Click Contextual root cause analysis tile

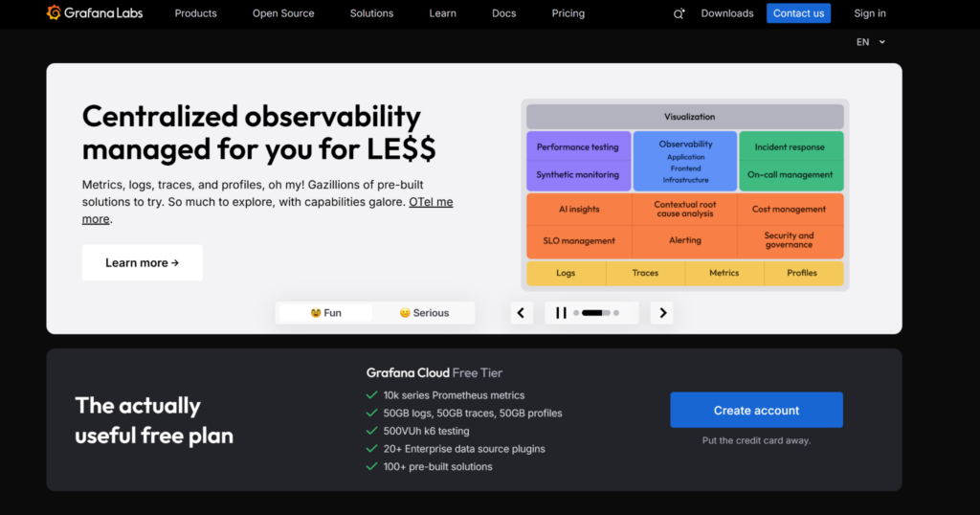685,210
